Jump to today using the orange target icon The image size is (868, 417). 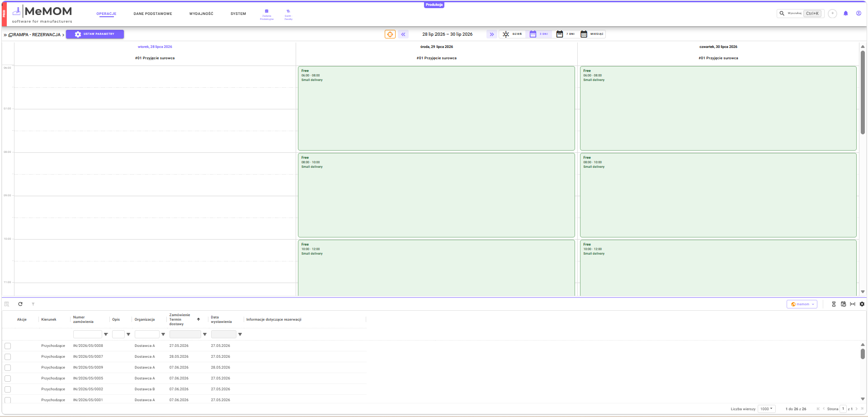pyautogui.click(x=390, y=34)
